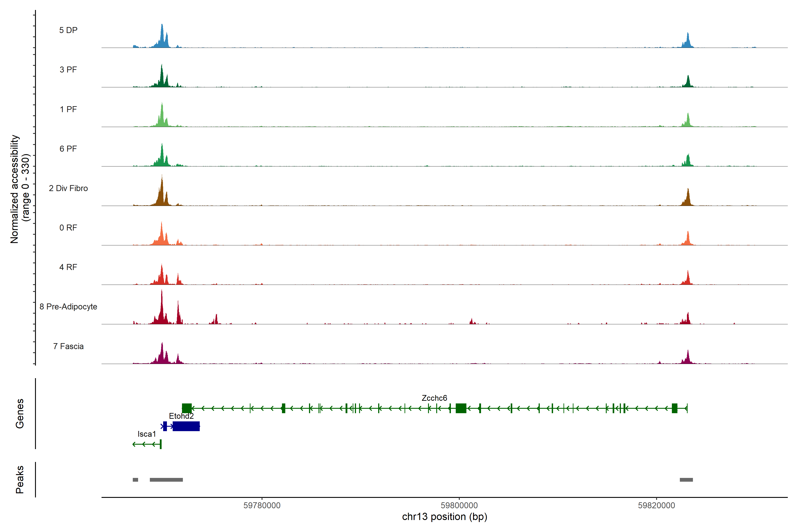
Task: Click the 8 Pre-Adipocyte track label
Action: pos(68,307)
